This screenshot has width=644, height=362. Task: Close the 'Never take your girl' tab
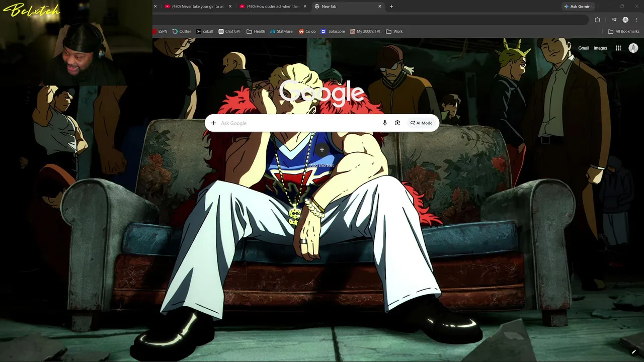(230, 7)
